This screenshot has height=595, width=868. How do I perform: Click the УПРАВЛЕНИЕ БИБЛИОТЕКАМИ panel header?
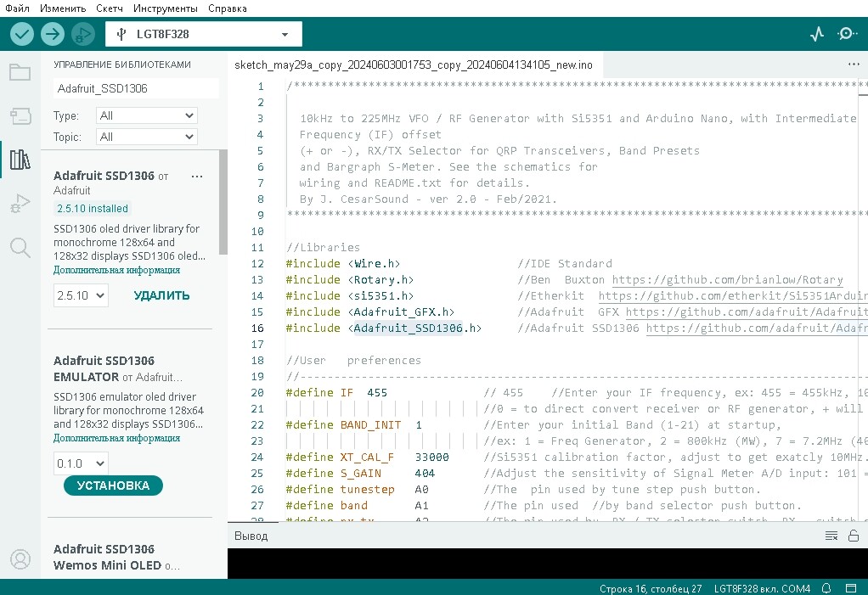[122, 65]
